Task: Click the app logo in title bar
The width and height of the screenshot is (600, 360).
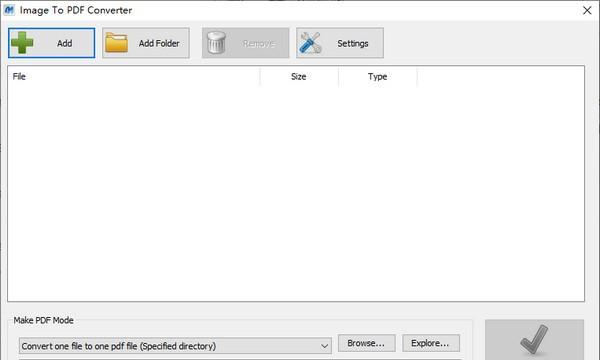Action: (x=9, y=10)
